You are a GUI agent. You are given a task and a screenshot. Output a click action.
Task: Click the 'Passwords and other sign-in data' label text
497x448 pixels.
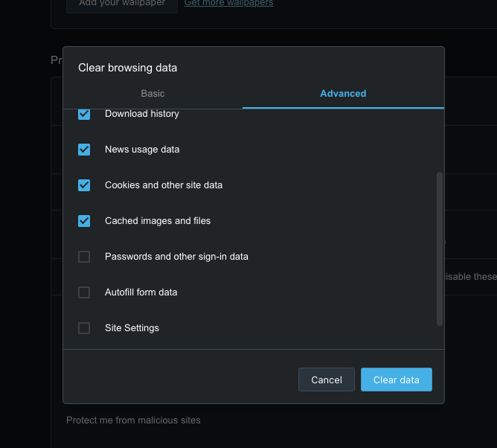click(x=176, y=257)
